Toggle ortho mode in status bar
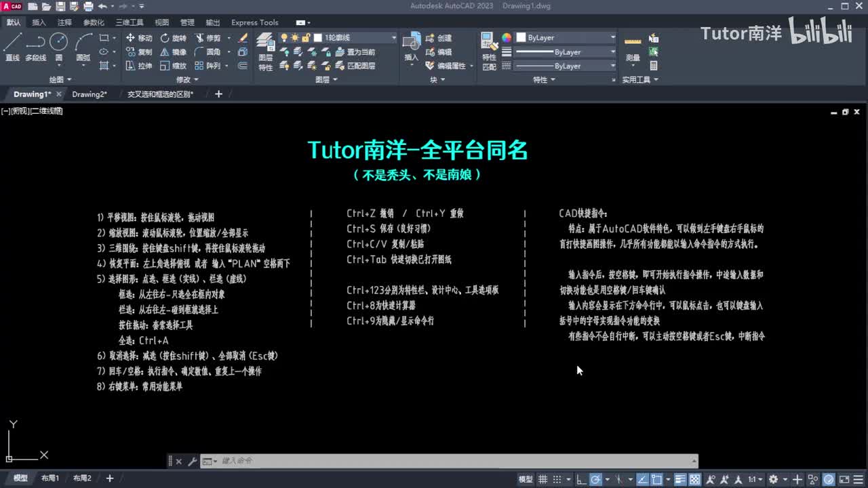The height and width of the screenshot is (488, 868). pos(580,479)
